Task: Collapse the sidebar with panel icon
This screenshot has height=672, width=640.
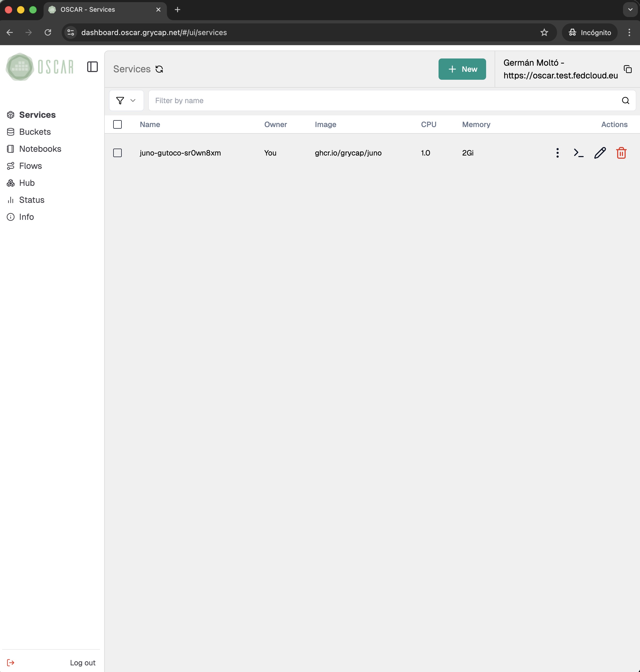Action: 92,67
